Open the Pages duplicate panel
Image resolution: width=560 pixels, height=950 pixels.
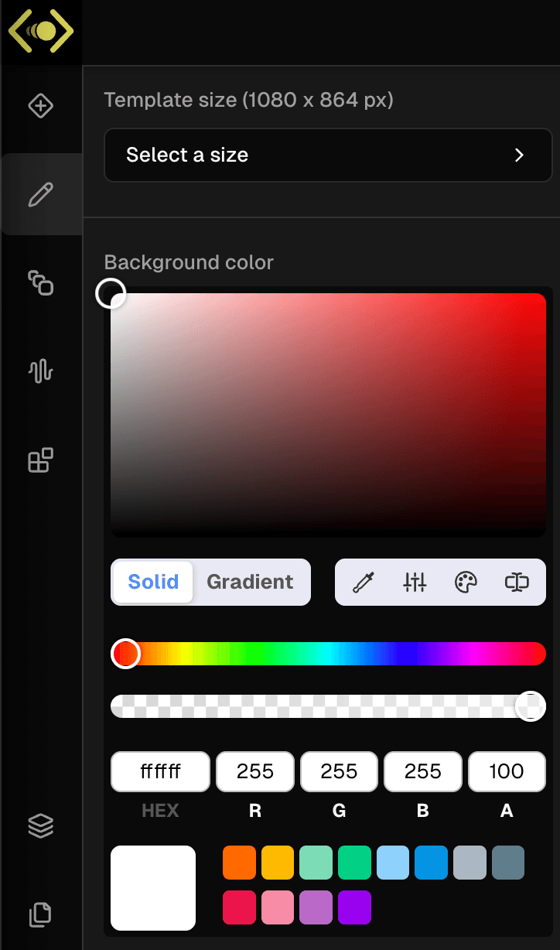(x=41, y=914)
